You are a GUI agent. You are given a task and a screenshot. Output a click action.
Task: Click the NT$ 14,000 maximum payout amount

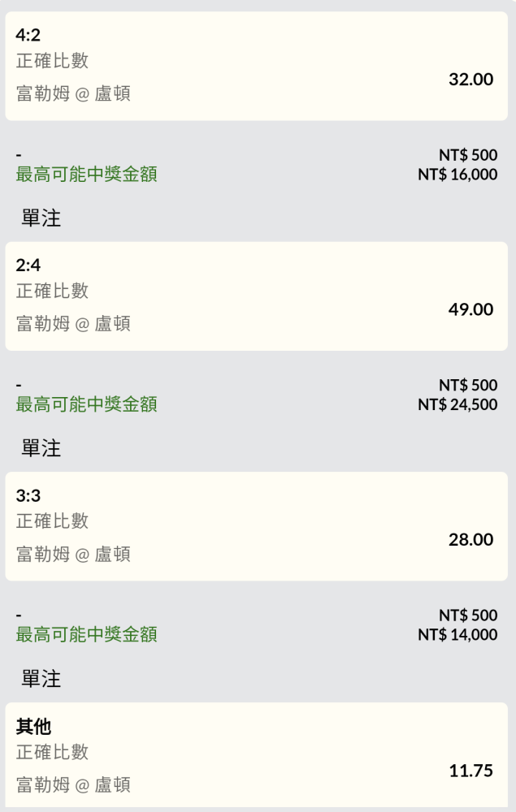(458, 634)
